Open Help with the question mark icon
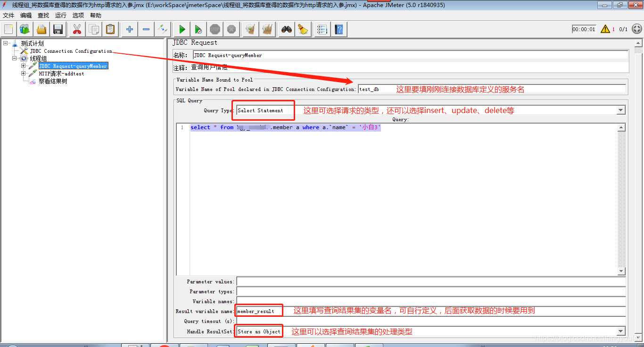The image size is (644, 347). tap(339, 29)
